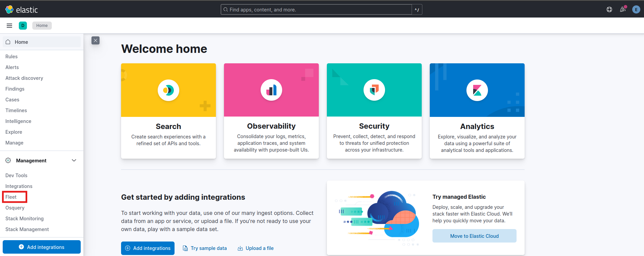Close the side navigation with X button
This screenshot has height=256, width=644.
click(96, 40)
